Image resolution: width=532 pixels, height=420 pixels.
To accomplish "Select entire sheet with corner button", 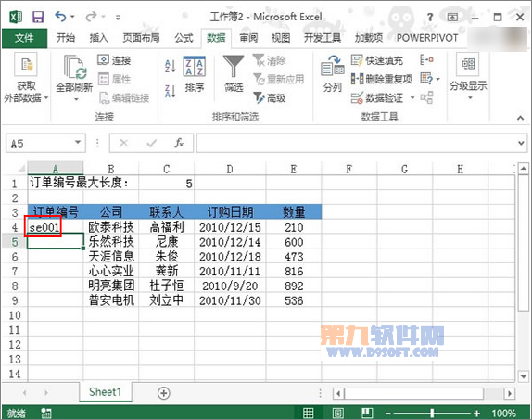I will click(x=21, y=169).
